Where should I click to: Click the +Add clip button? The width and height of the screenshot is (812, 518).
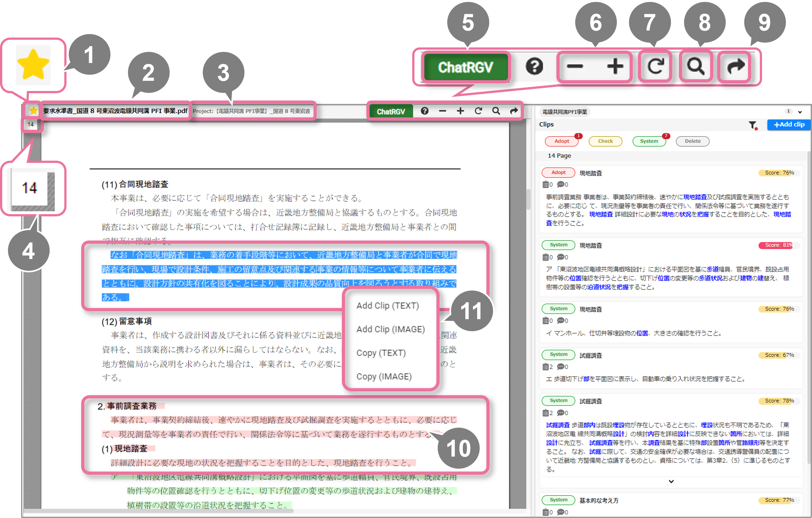pyautogui.click(x=789, y=124)
